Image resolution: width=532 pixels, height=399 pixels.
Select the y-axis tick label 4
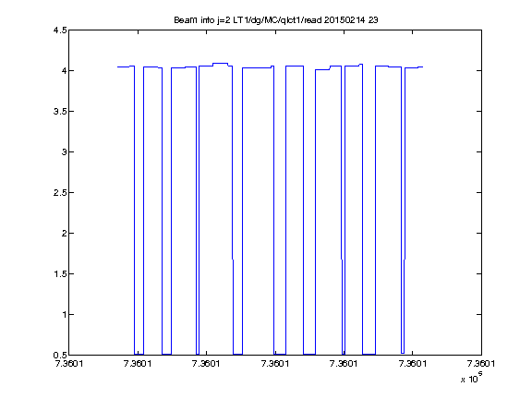(64, 70)
